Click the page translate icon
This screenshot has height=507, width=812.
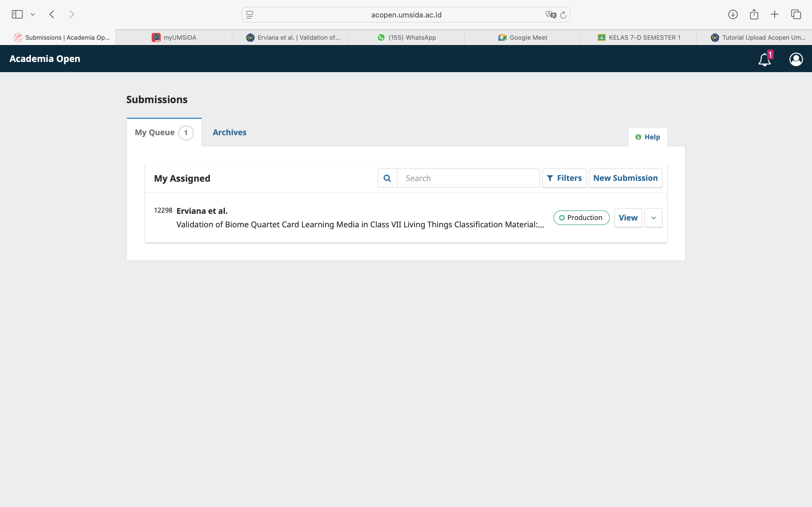(x=551, y=15)
